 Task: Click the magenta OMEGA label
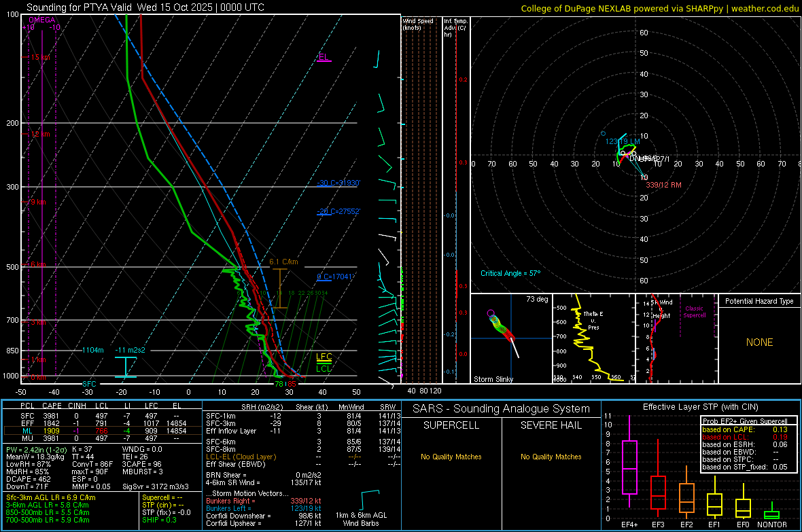42,20
